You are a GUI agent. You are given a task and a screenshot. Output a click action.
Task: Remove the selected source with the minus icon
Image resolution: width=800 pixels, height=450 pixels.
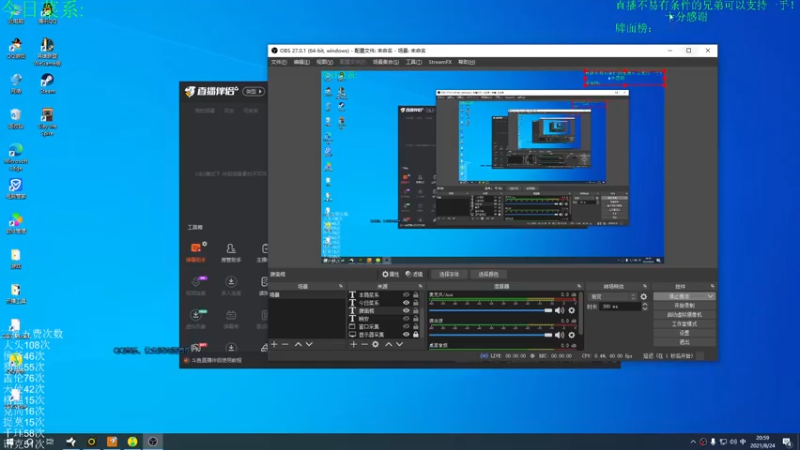click(x=364, y=344)
